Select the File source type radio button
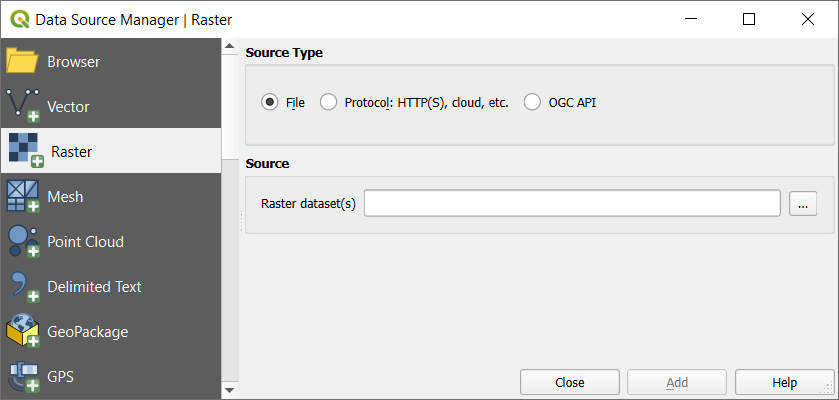The height and width of the screenshot is (400, 839). pos(269,102)
